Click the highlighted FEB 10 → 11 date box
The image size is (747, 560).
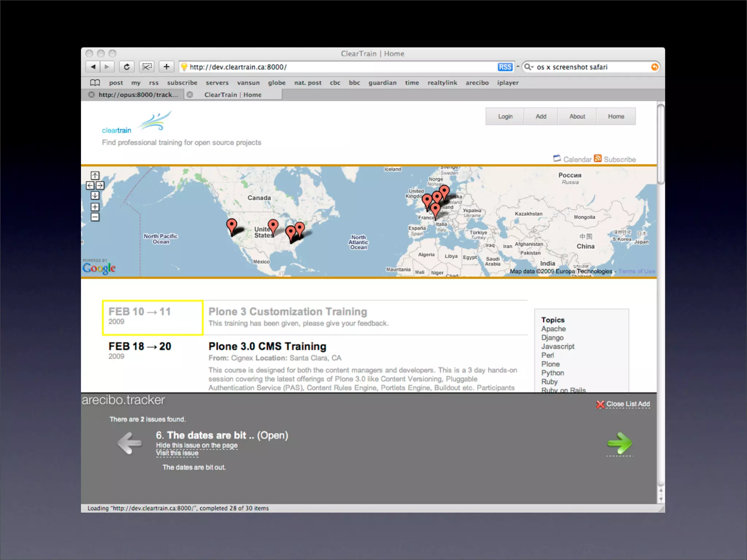click(x=152, y=318)
